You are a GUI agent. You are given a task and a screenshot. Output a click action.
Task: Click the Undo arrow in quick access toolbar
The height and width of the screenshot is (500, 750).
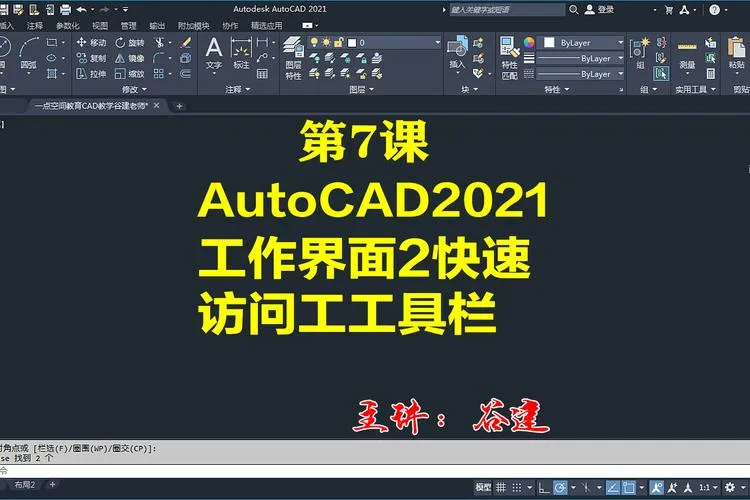[81, 9]
